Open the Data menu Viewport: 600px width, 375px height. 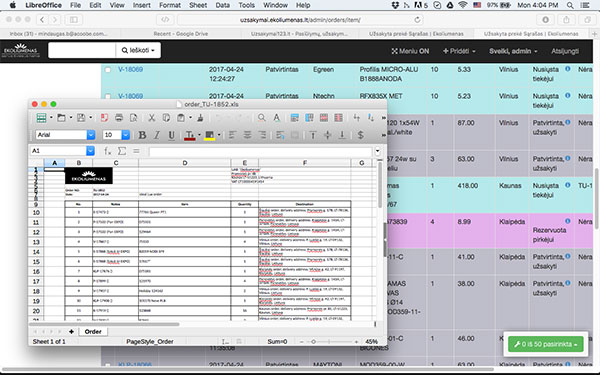[x=222, y=5]
